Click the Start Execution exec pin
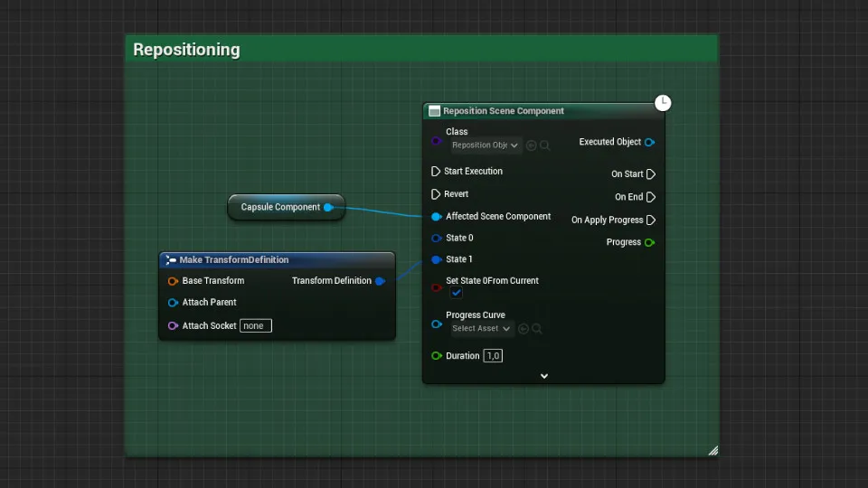This screenshot has width=868, height=488. pyautogui.click(x=435, y=172)
